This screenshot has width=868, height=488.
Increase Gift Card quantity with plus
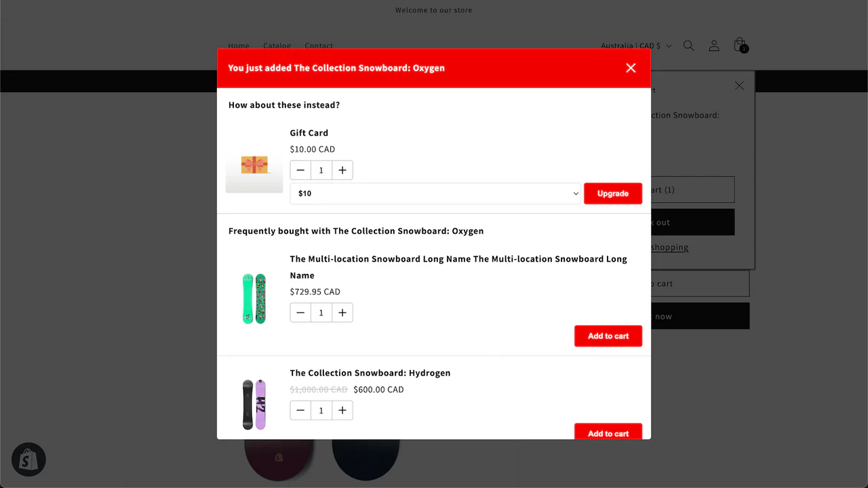coord(342,170)
